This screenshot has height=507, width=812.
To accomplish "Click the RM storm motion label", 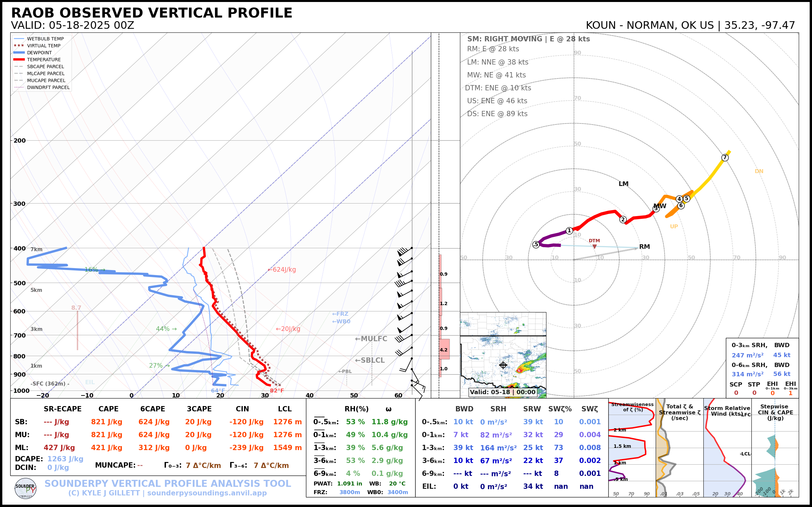I will tap(644, 247).
